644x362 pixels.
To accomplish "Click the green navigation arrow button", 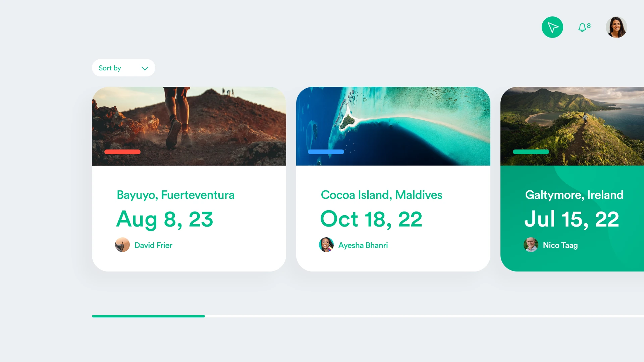I will click(552, 27).
